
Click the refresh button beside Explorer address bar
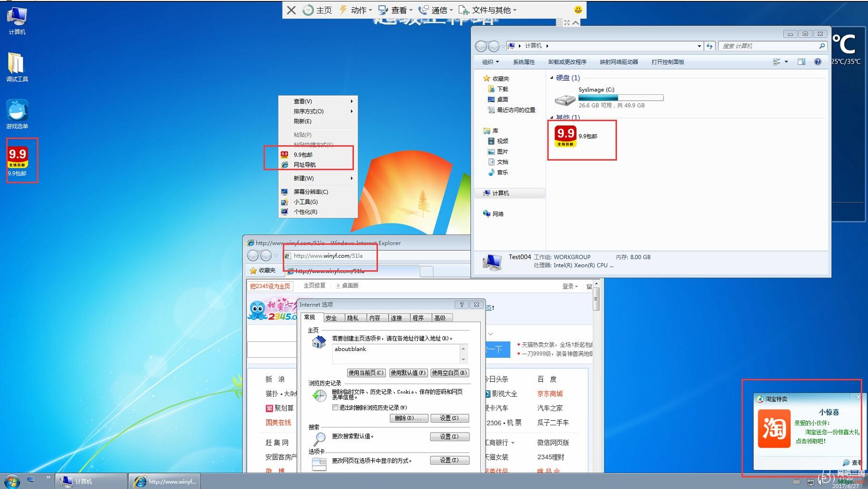[x=710, y=46]
